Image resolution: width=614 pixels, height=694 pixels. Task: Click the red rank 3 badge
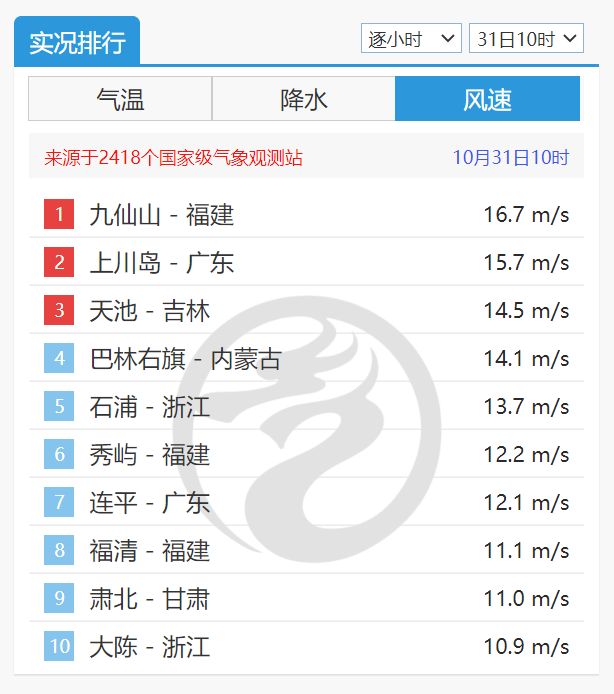59,310
